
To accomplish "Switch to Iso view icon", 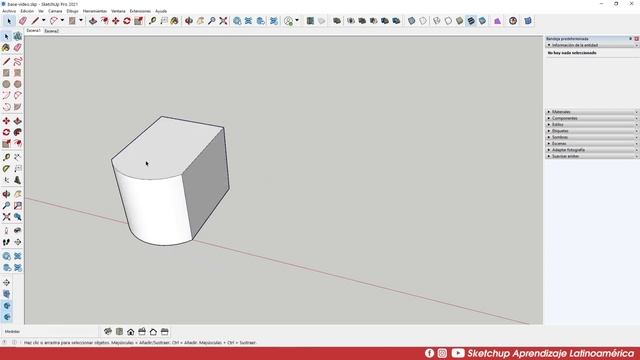I will pyautogui.click(x=108, y=331).
